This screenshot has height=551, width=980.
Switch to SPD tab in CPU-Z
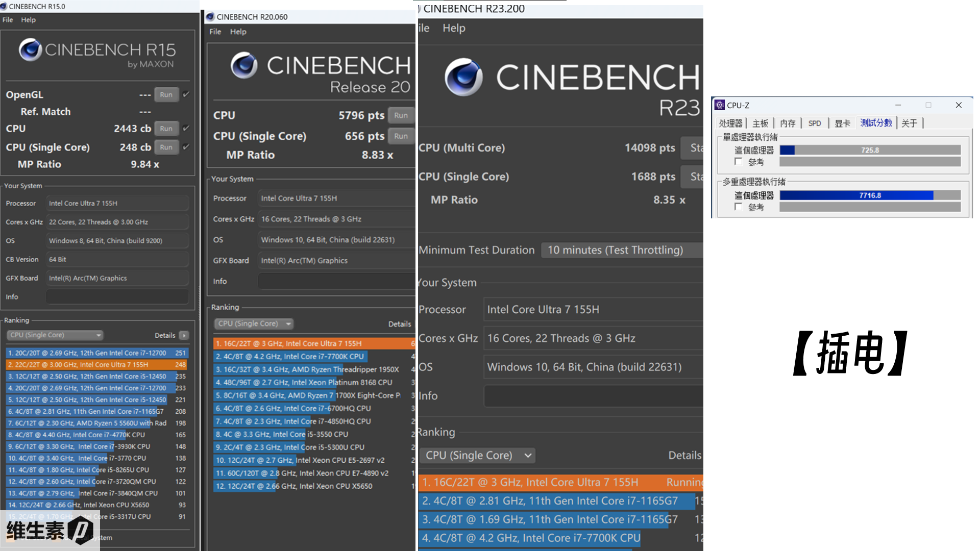pos(815,123)
